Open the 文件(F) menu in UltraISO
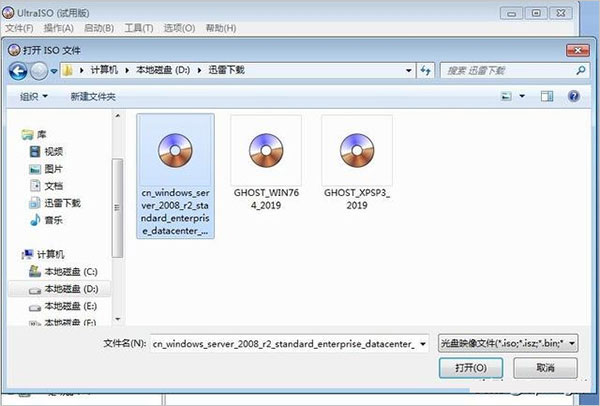Screen dimensions: 600x406 19,28
